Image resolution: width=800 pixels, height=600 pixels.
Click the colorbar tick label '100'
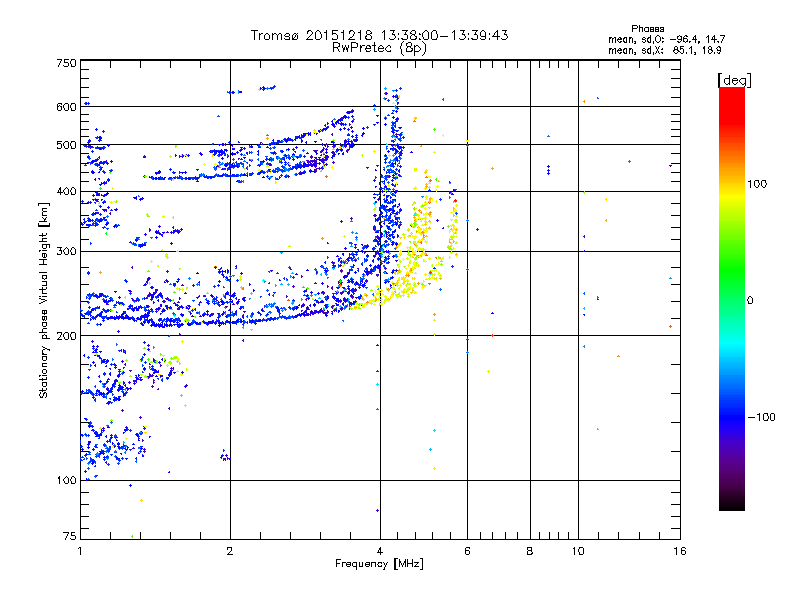pos(757,184)
